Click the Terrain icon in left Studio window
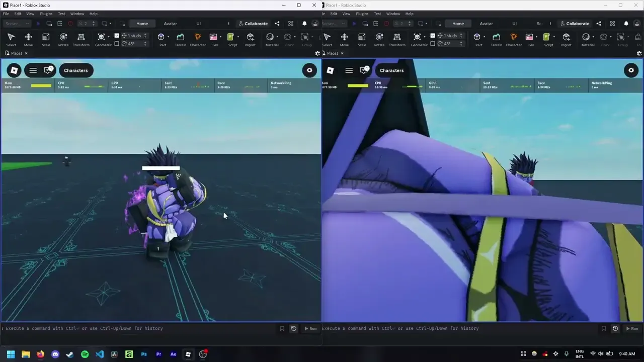 pyautogui.click(x=180, y=39)
